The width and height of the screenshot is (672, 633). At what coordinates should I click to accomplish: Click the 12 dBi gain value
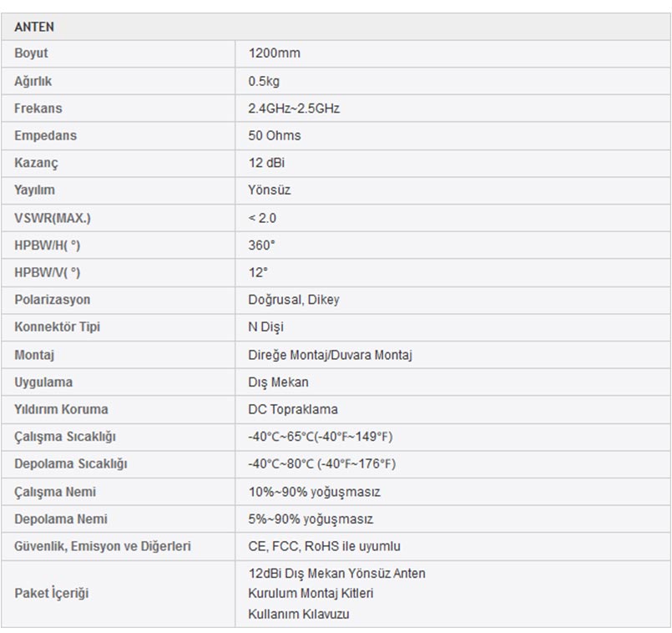tap(266, 163)
